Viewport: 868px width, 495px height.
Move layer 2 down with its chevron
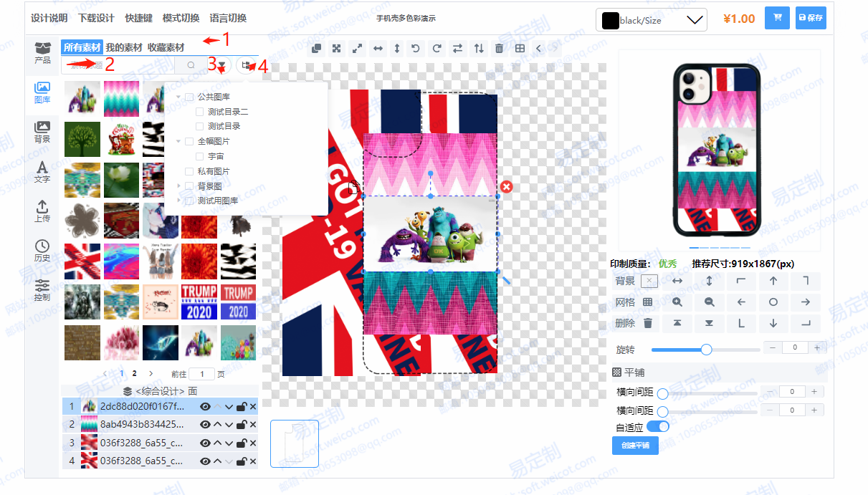[x=229, y=425]
